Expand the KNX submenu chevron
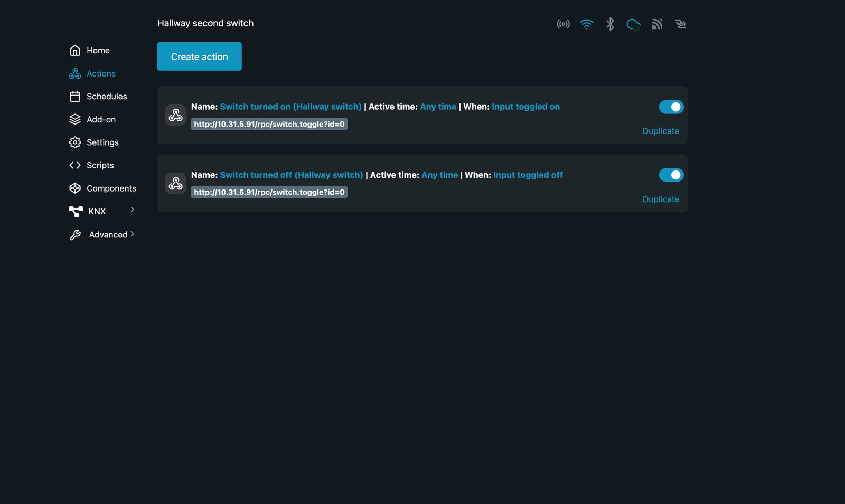 click(132, 210)
